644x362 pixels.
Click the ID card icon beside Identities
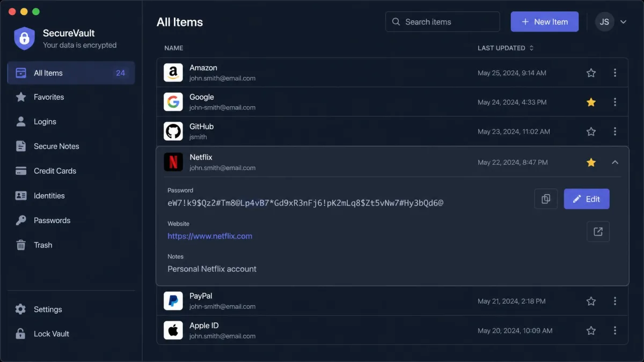[21, 196]
